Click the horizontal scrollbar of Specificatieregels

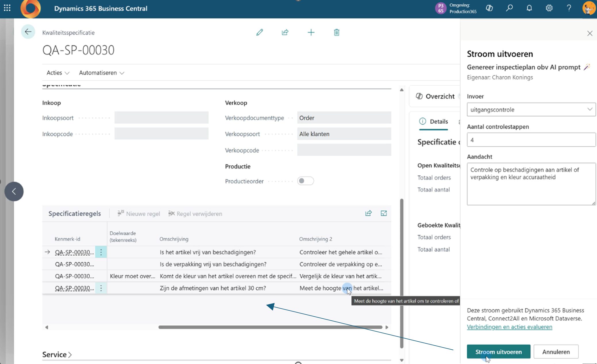pyautogui.click(x=270, y=327)
